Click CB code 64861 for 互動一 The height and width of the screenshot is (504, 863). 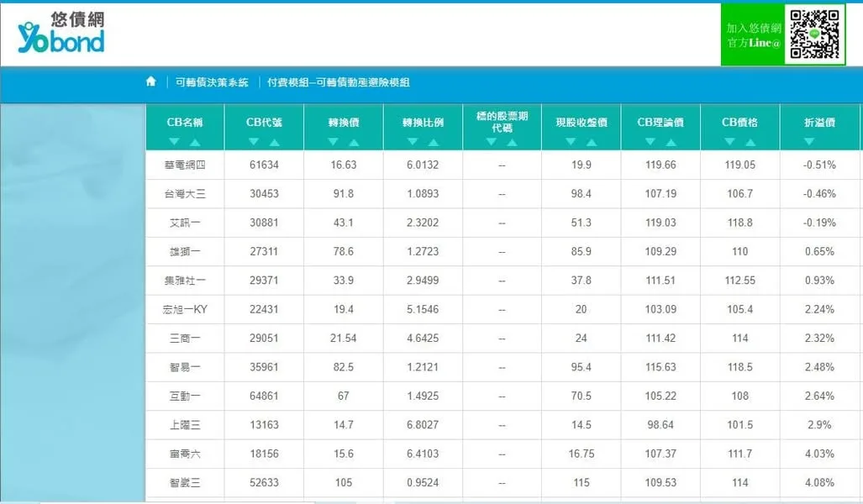tap(264, 396)
